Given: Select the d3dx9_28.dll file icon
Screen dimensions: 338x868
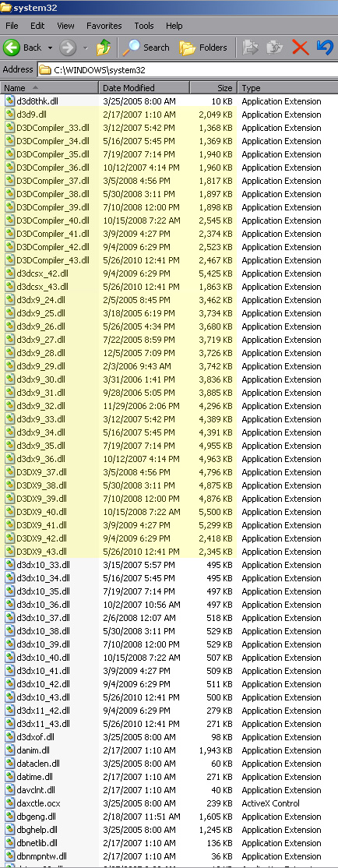Looking at the screenshot, I should click(x=9, y=353).
